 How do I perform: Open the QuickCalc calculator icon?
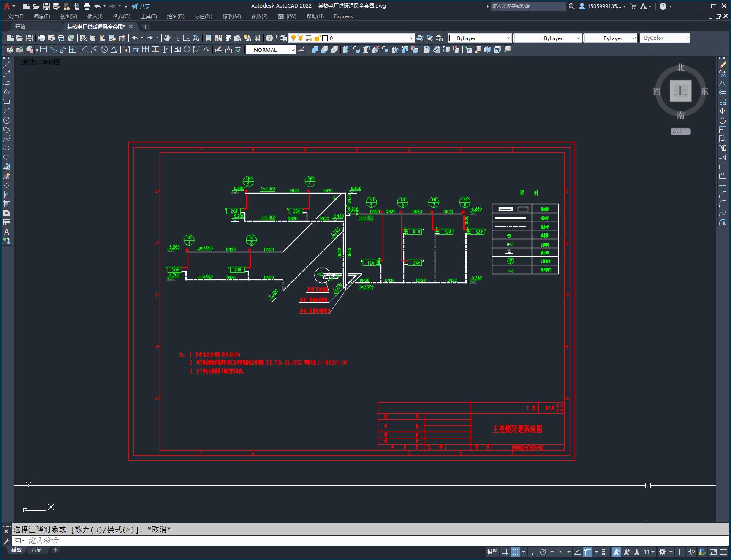pyautogui.click(x=257, y=38)
